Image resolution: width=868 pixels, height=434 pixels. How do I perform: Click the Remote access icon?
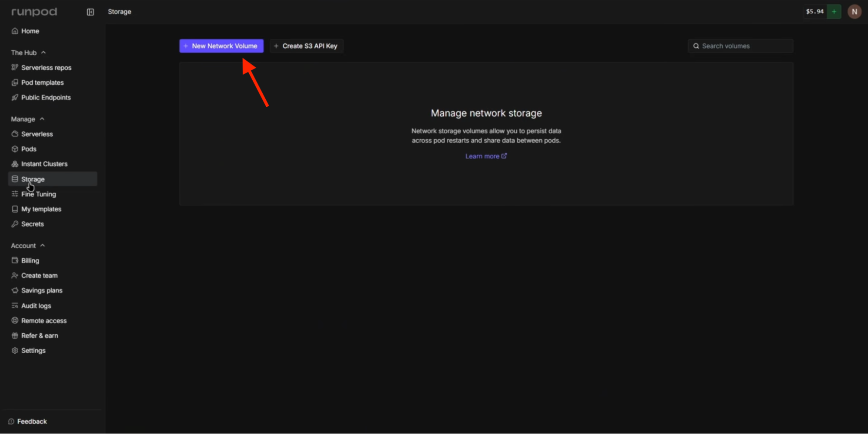coord(15,321)
